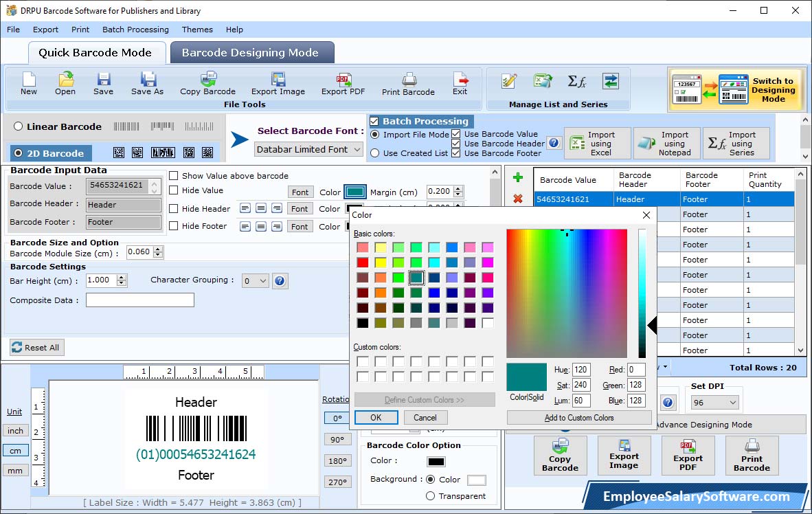This screenshot has height=514, width=812.
Task: Click Export PDF in File Tools toolbar
Action: tap(343, 84)
